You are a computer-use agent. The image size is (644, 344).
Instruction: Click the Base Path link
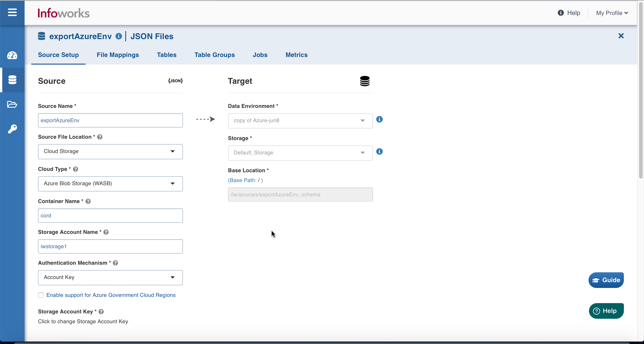pyautogui.click(x=245, y=180)
